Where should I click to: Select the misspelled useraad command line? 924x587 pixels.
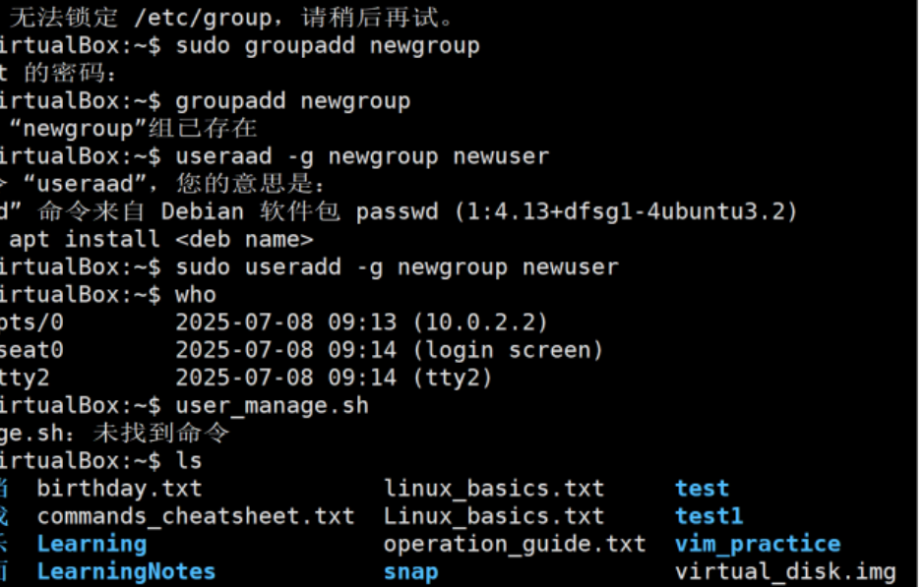[x=362, y=157]
